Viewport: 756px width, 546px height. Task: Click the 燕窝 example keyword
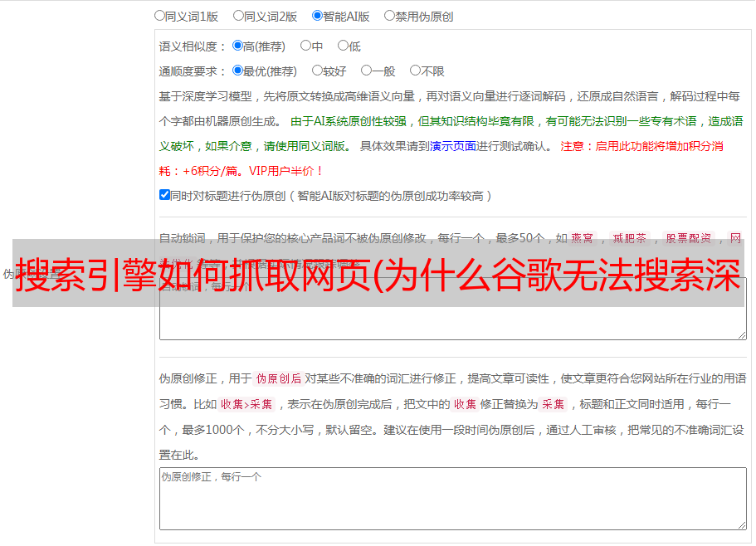click(x=583, y=238)
